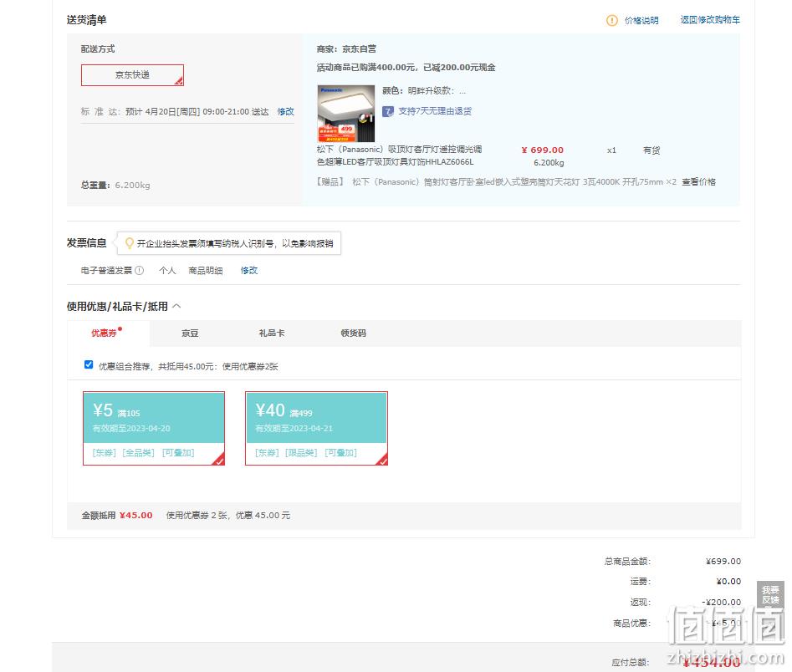Viewport: 792px width, 672px height.
Task: Click the 送货清单 heading
Action: click(x=86, y=20)
